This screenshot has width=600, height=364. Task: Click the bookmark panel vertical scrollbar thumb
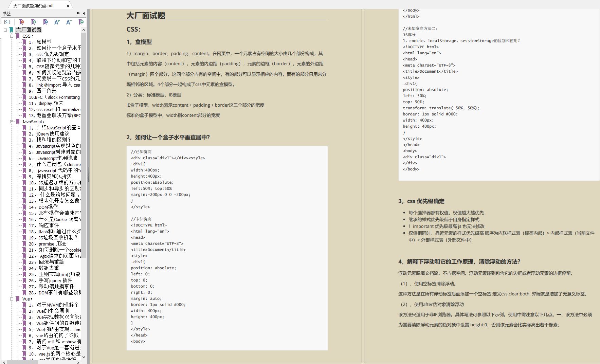point(84,145)
